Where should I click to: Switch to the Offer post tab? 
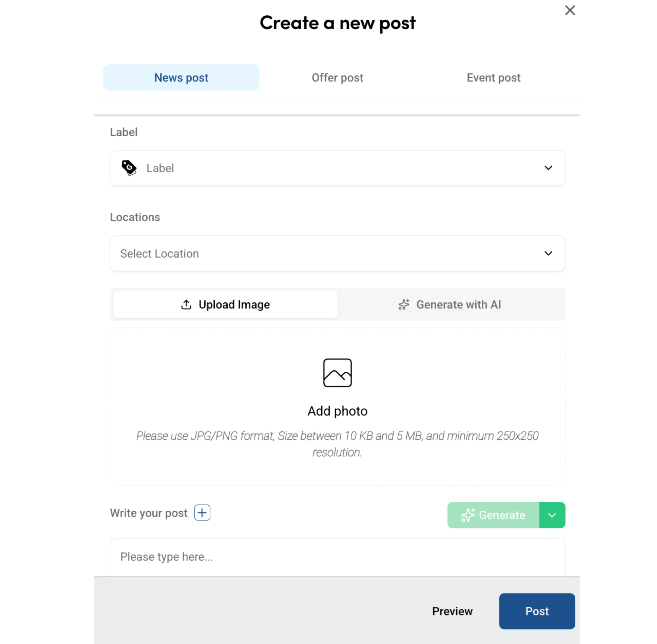[337, 77]
